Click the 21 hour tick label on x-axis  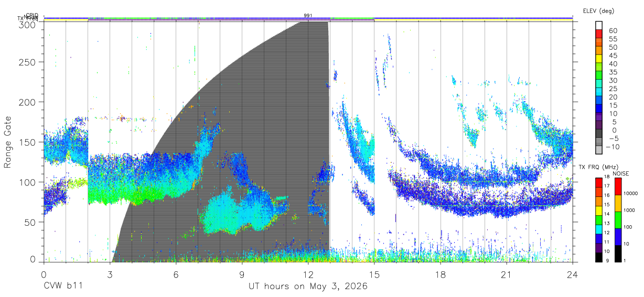[x=507, y=274]
